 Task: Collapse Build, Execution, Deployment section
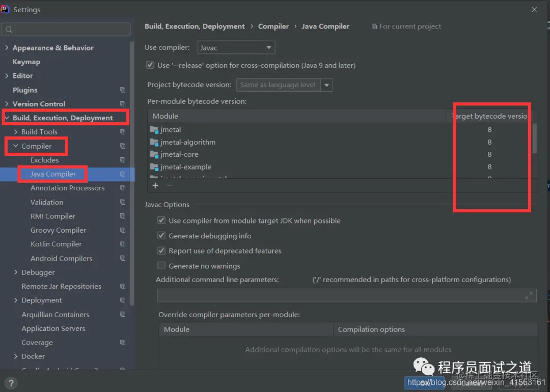[x=7, y=118]
